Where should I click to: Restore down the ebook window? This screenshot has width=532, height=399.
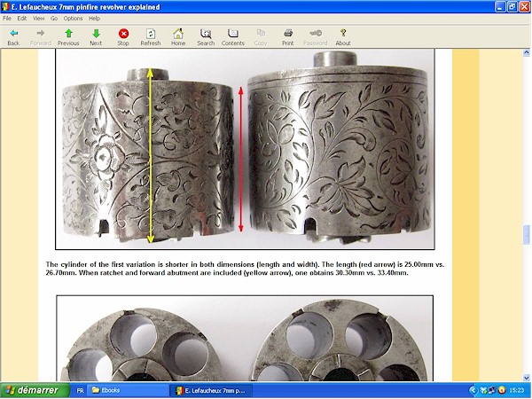[512, 7]
